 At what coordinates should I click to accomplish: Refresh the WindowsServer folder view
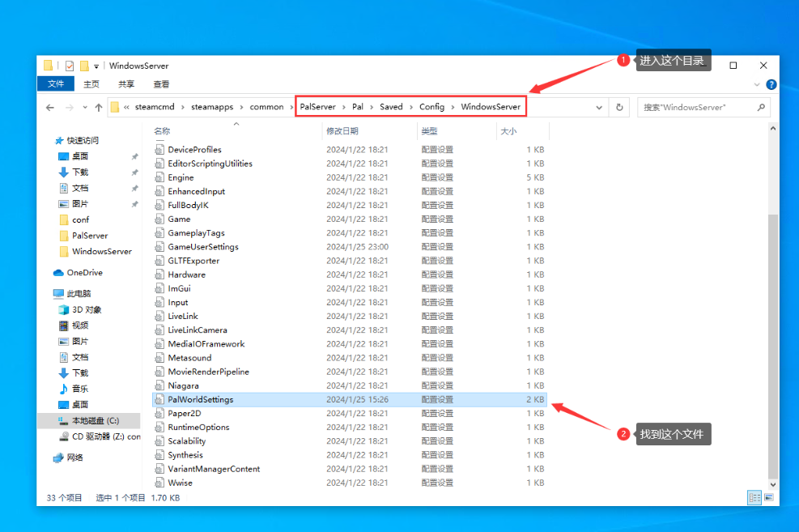[619, 108]
